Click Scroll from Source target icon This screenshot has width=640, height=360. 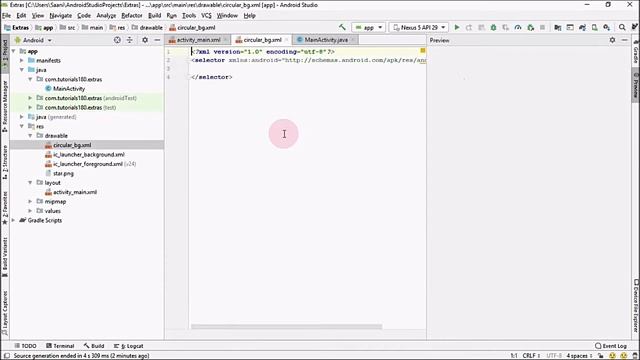117,40
